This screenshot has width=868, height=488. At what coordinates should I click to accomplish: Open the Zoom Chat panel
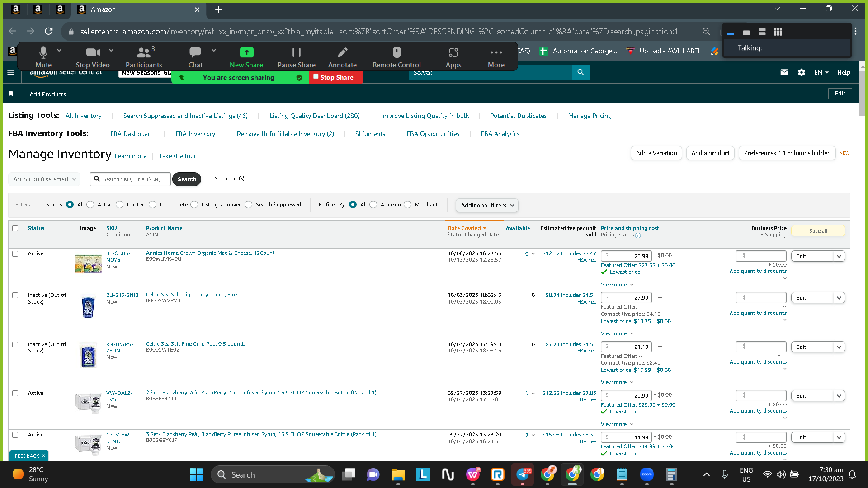[x=195, y=57]
